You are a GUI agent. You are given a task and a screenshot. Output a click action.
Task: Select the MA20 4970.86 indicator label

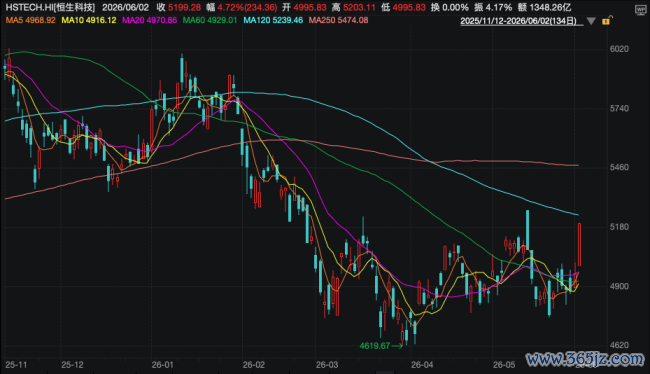point(149,20)
